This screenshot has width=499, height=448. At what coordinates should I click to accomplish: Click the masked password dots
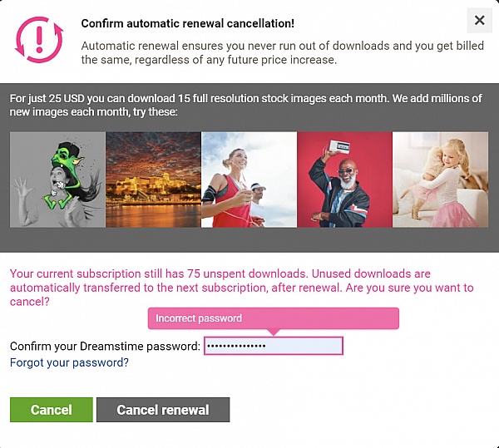[x=236, y=346]
